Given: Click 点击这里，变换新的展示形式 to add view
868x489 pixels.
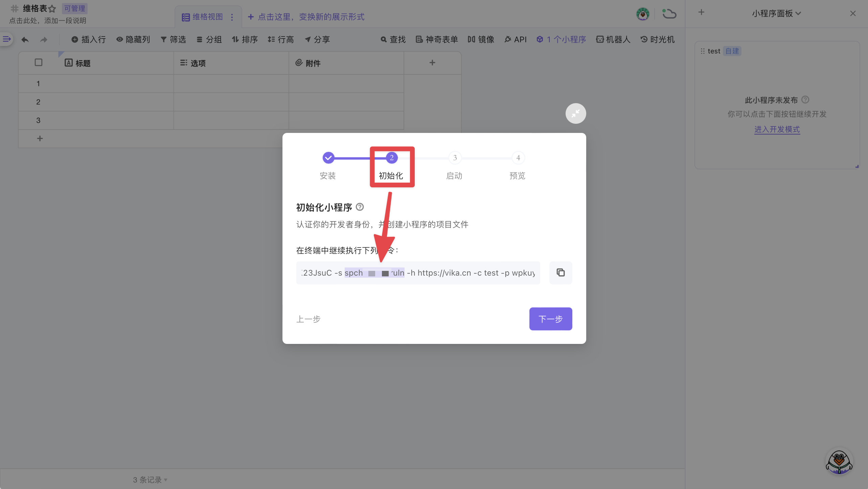Looking at the screenshot, I should coord(306,17).
